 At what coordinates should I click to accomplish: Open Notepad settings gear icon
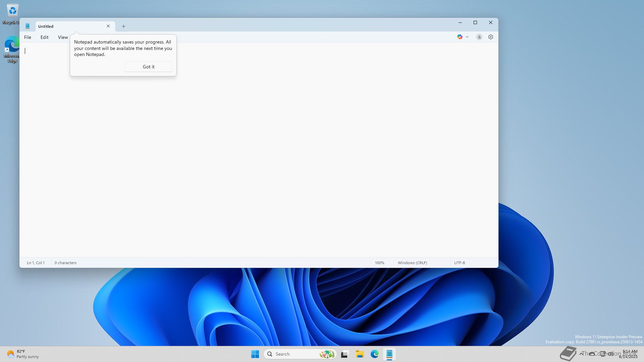click(x=490, y=37)
